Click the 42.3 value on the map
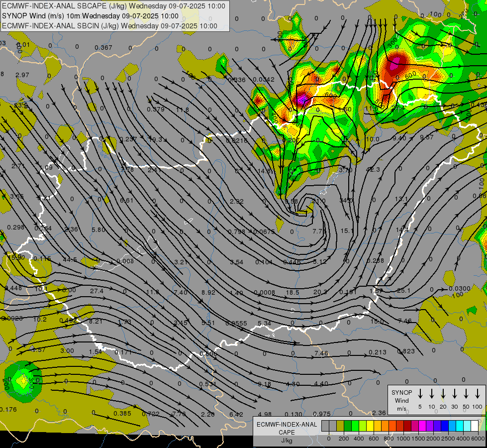 pos(373,169)
